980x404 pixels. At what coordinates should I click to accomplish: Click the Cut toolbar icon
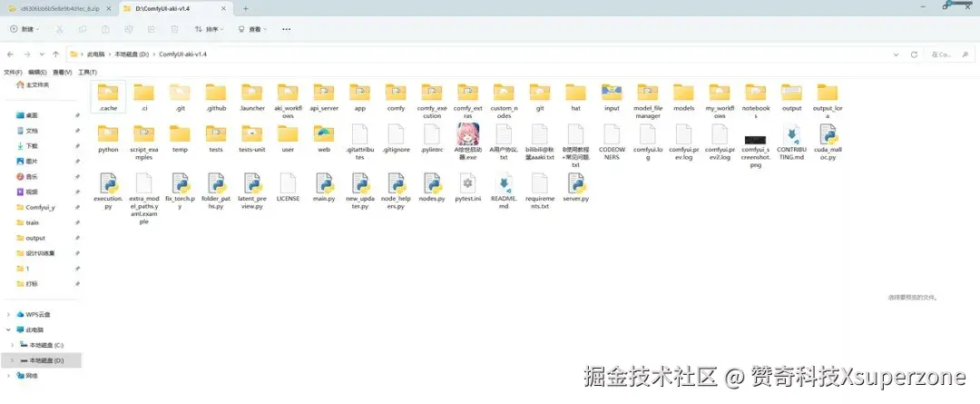coord(59,29)
